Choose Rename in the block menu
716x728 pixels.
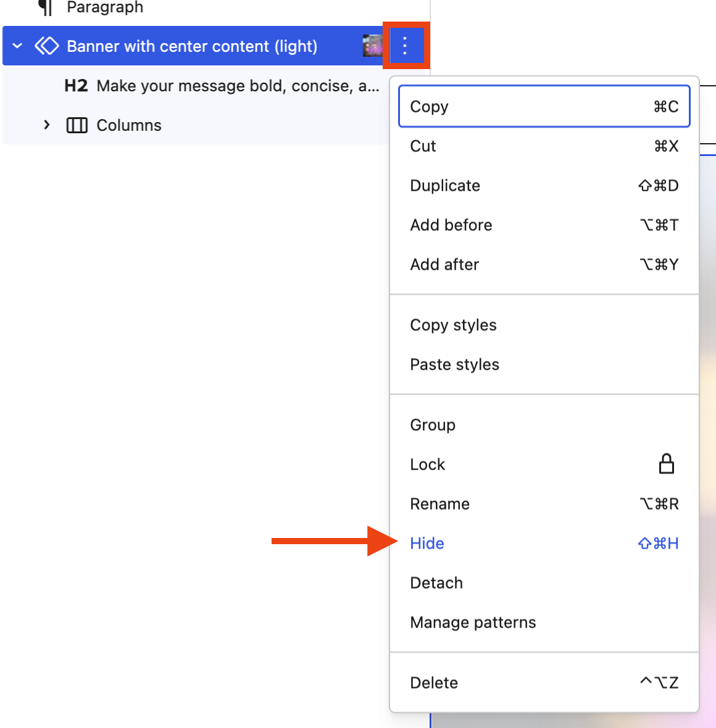[544, 504]
